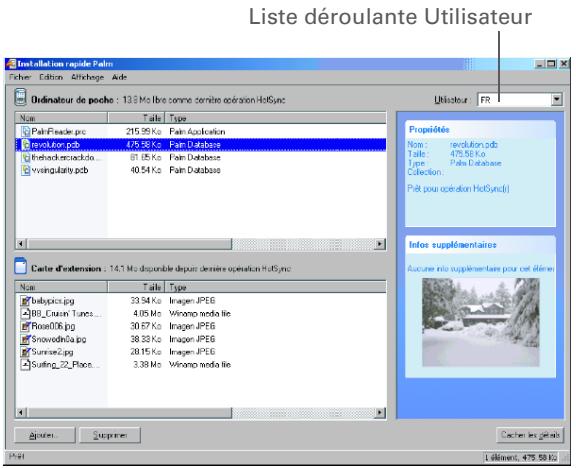Screen dimensions: 576x468
Task: Click the Infos supplémentaires panel heading
Action: pos(453,245)
